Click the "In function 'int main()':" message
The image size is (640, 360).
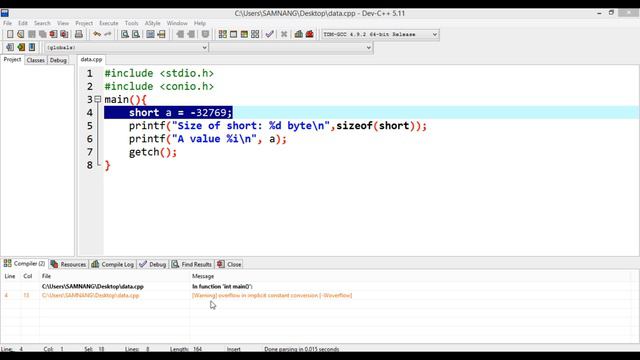(x=222, y=287)
